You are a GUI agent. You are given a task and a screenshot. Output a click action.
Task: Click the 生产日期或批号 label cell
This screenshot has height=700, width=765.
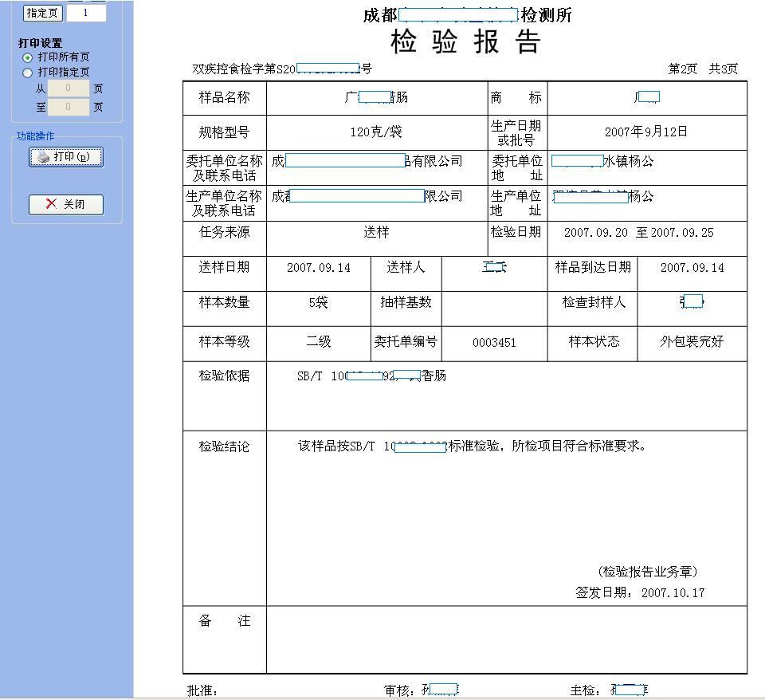[x=516, y=133]
